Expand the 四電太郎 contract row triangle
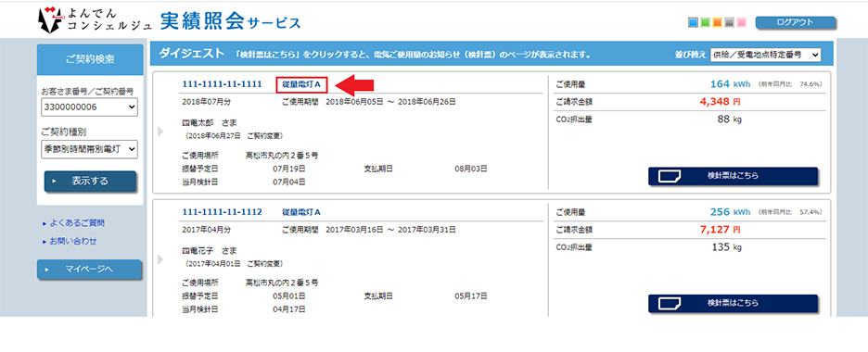868x352 pixels. click(161, 132)
